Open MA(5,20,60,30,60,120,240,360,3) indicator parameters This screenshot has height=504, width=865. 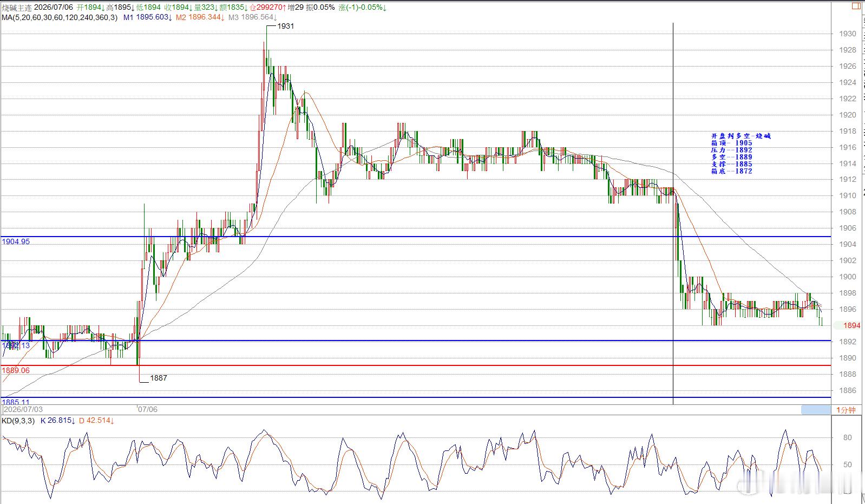(x=59, y=17)
